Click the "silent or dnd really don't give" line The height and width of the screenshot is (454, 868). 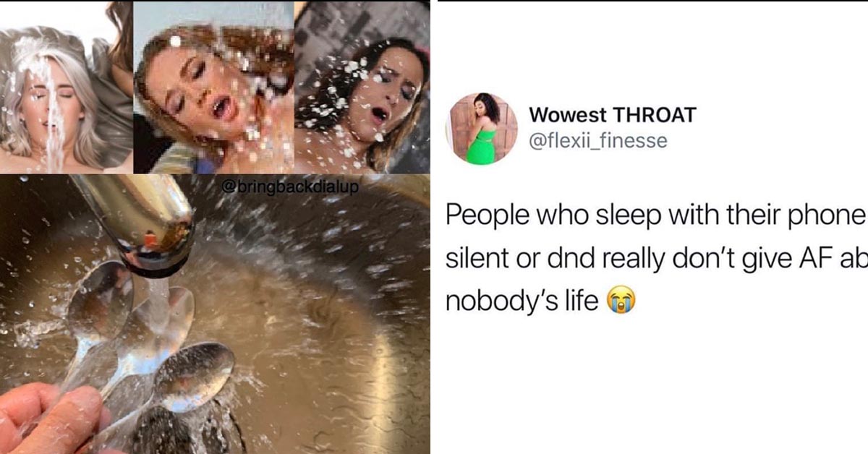click(656, 257)
